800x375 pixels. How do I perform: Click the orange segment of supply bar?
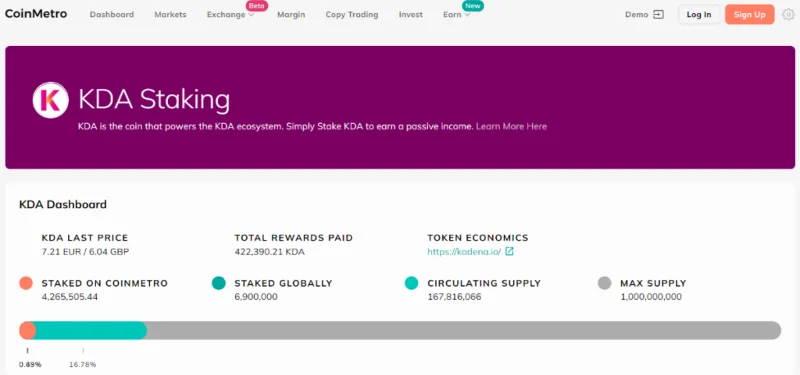click(27, 331)
